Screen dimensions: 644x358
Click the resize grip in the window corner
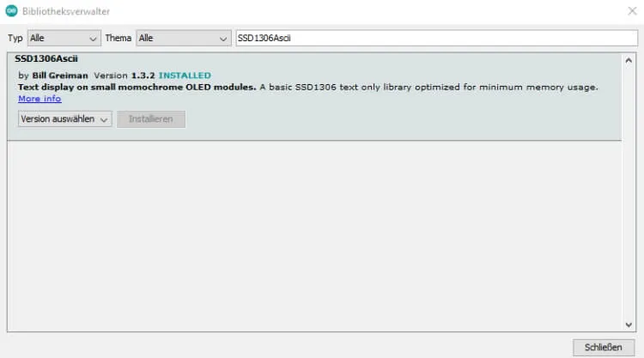pyautogui.click(x=639, y=353)
